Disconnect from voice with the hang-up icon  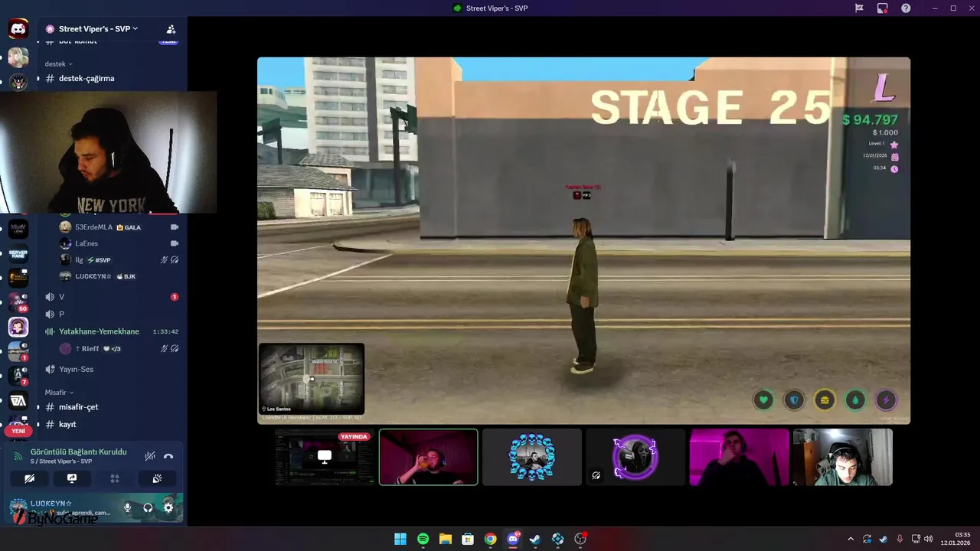coord(168,456)
